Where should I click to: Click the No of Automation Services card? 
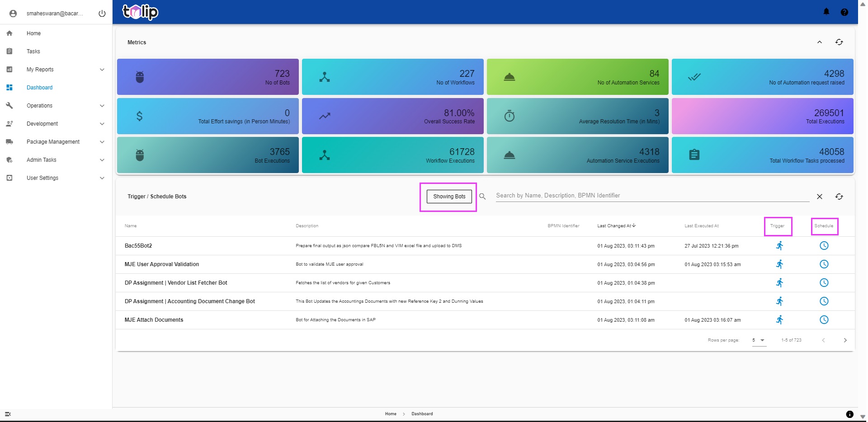pyautogui.click(x=578, y=77)
